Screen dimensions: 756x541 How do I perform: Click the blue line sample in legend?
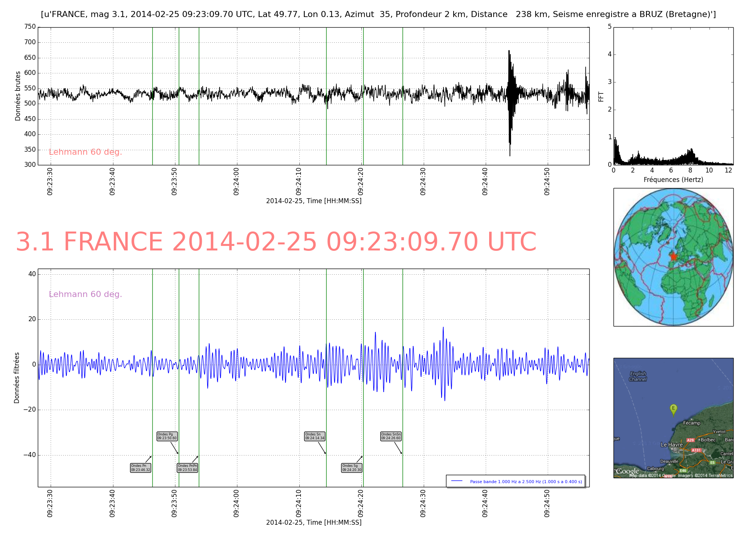[457, 481]
